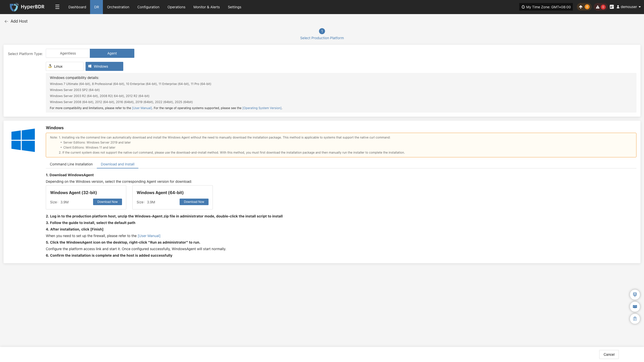Click the Server Editions Windows Server 2019 note
The width and height of the screenshot is (644, 362).
97,143
